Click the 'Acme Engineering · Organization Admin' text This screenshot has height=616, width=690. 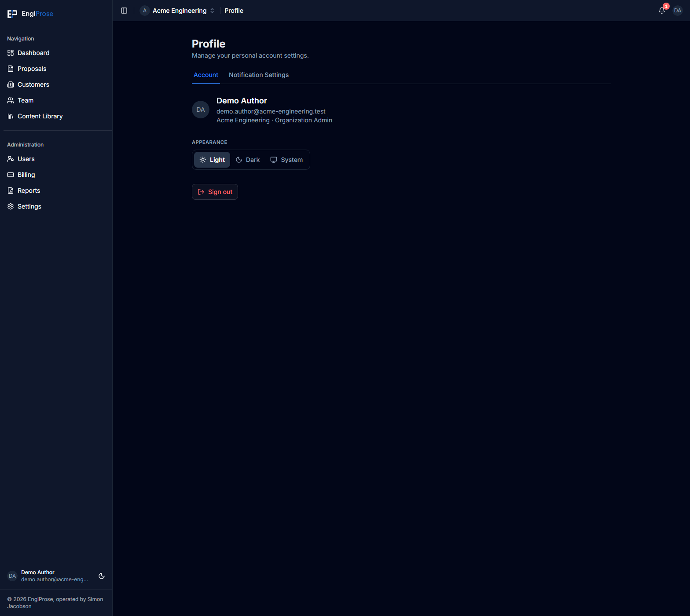click(x=274, y=120)
